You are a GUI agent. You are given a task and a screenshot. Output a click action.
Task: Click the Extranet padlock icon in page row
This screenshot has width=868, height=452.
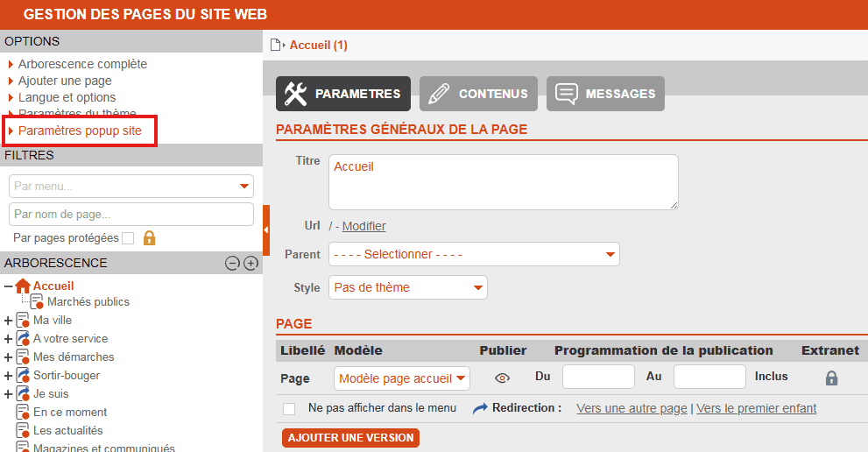click(x=831, y=378)
